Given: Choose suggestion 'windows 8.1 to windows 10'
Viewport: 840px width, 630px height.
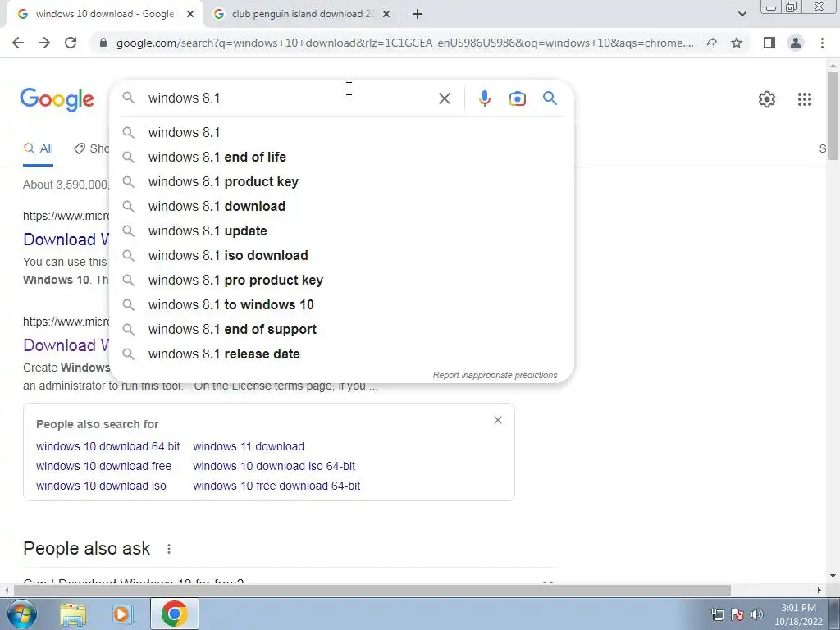Looking at the screenshot, I should coord(341,305).
